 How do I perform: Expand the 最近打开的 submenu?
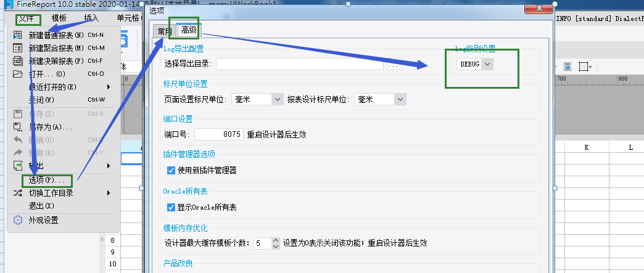pyautogui.click(x=109, y=87)
